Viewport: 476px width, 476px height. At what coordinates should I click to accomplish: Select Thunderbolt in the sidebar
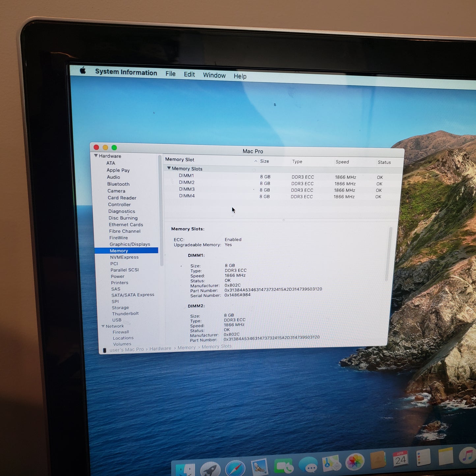(125, 314)
